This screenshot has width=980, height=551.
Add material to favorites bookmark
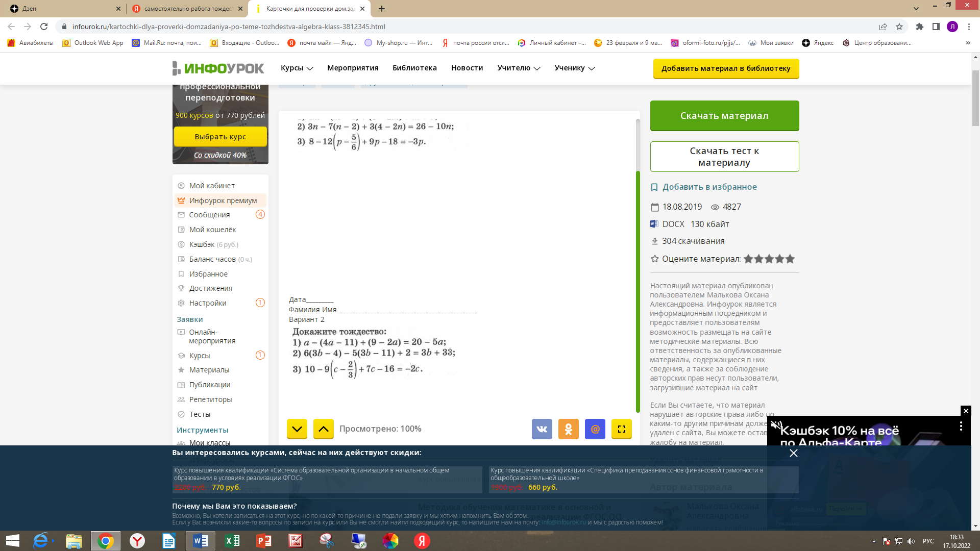pyautogui.click(x=704, y=187)
